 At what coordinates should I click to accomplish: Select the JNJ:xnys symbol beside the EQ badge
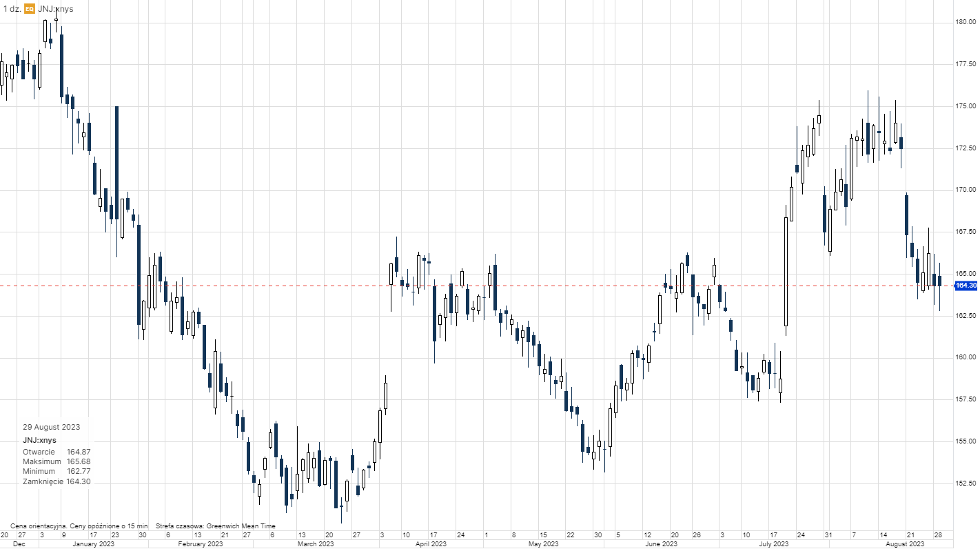[x=56, y=9]
